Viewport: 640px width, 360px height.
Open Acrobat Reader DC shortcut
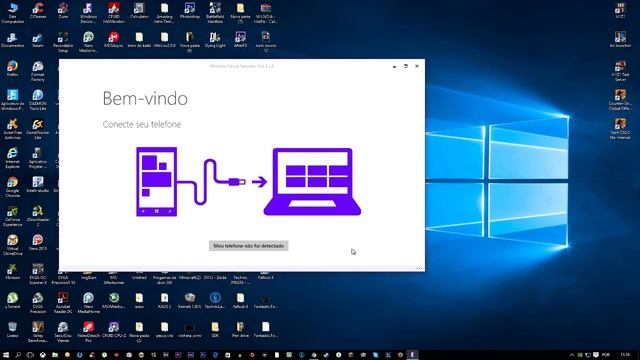[x=63, y=303]
